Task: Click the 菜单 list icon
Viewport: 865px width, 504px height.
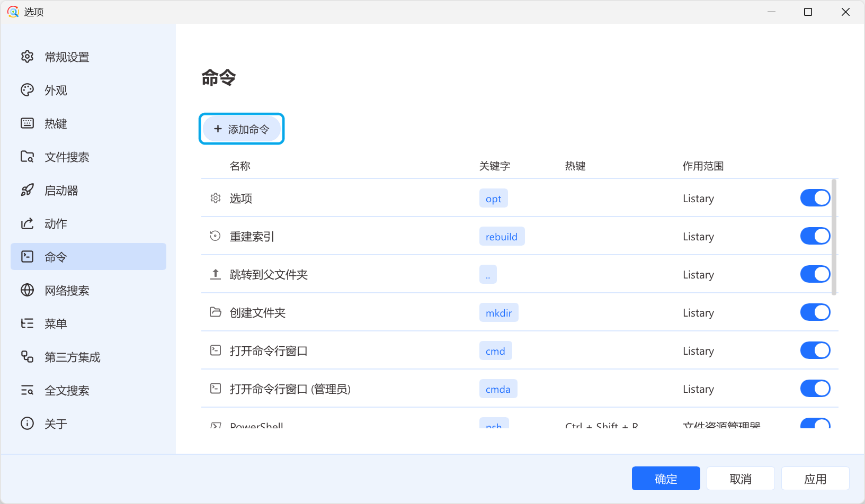Action: (27, 323)
